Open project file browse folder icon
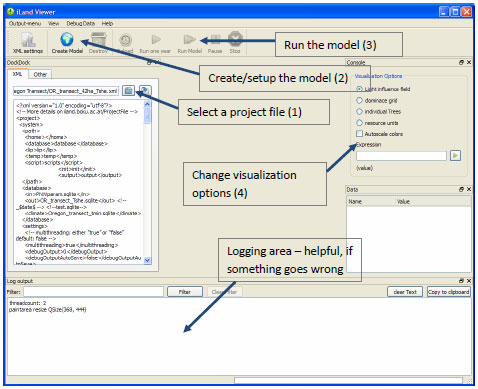This screenshot has height=389, width=478. coord(128,90)
